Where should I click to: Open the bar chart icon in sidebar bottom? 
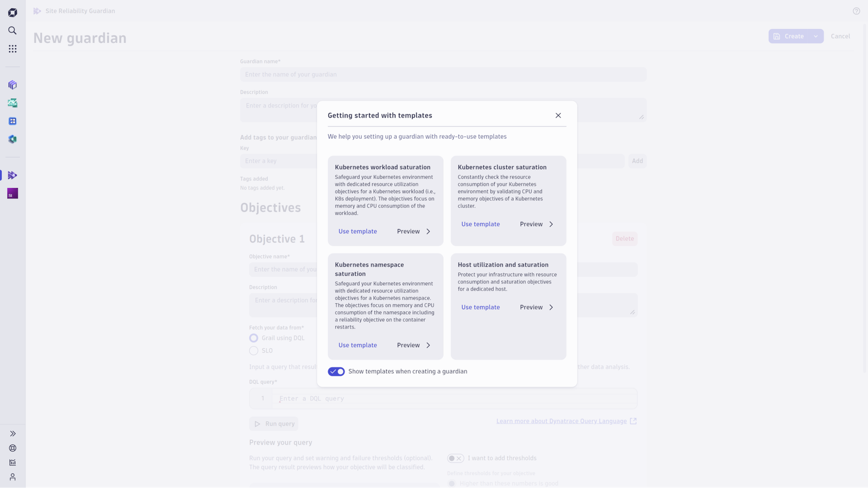pos(12,463)
